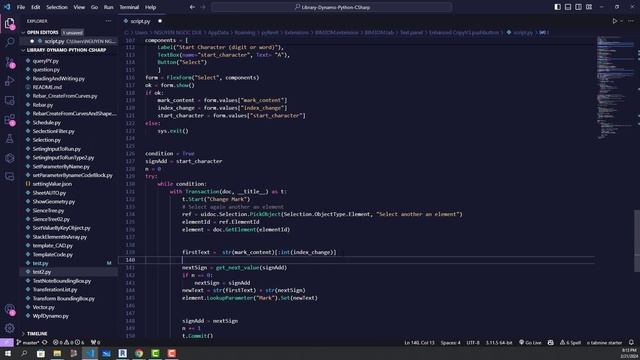This screenshot has height=360, width=640.
Task: Click the Spaces: 4 indentation setting
Action: pos(450,342)
